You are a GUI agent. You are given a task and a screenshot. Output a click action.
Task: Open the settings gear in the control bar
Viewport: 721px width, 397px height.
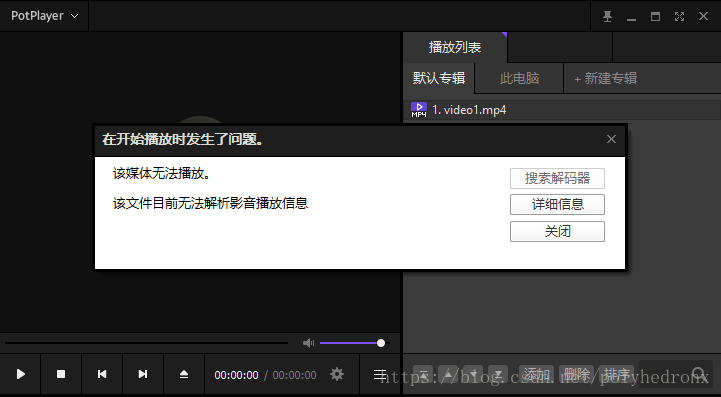pos(337,374)
